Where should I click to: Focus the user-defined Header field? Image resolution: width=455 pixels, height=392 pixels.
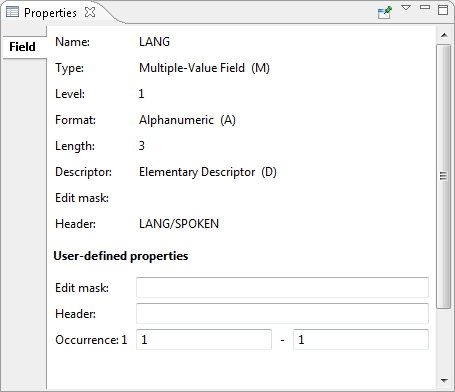tap(282, 313)
